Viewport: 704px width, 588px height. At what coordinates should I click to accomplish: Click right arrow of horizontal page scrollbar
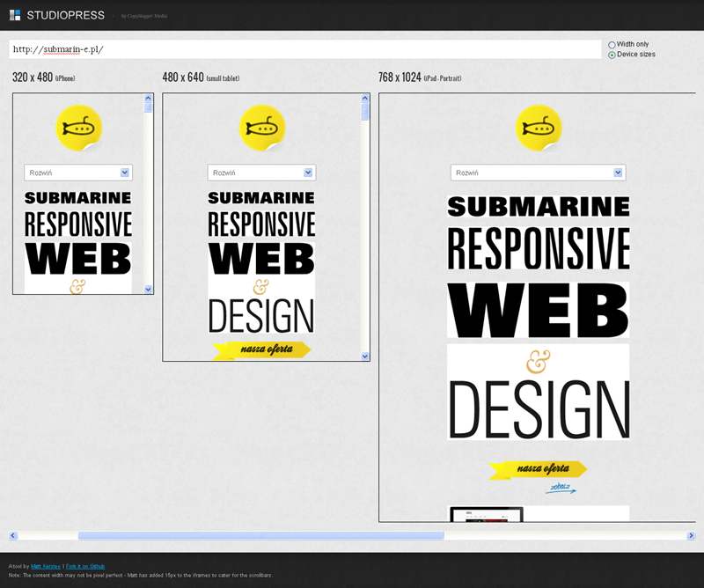click(x=691, y=535)
